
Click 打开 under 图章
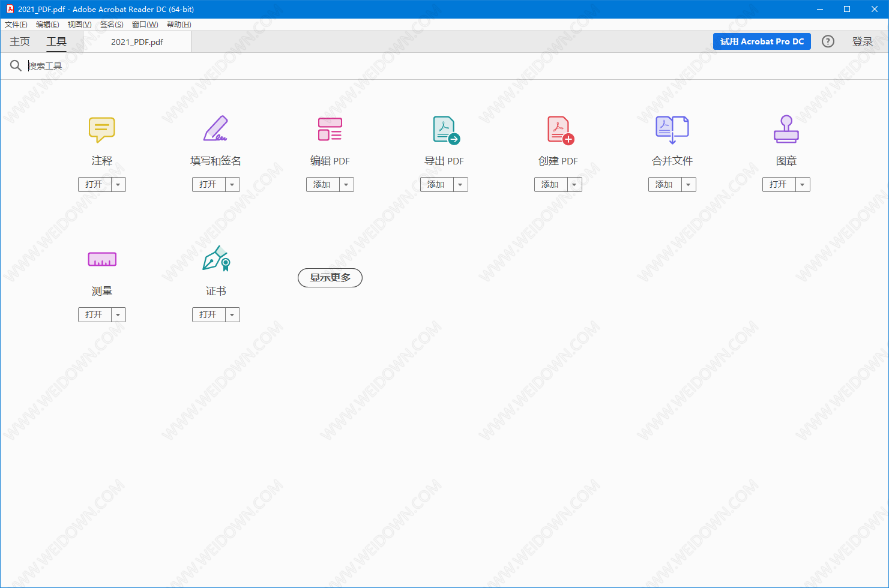pyautogui.click(x=779, y=185)
